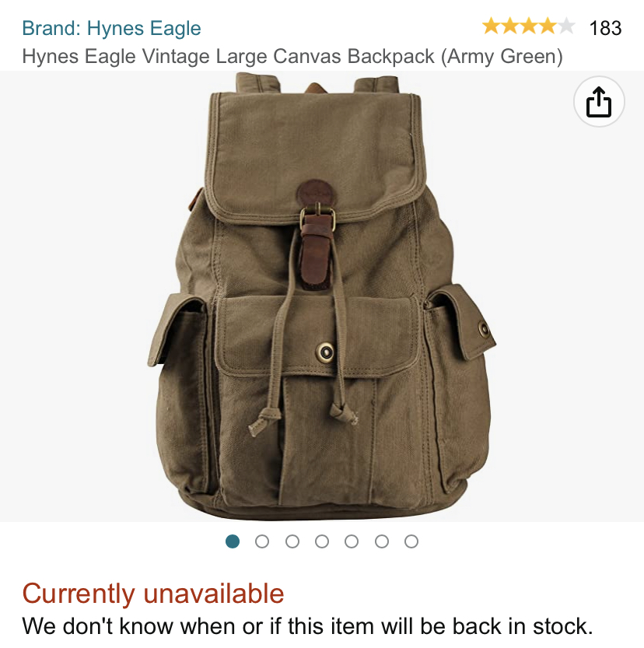
Task: Select the sixth image carousel dot
Action: tap(382, 541)
